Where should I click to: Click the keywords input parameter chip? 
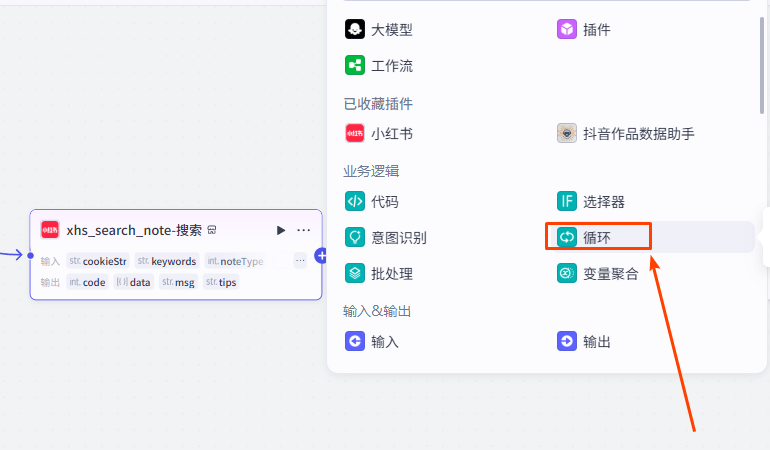pos(167,261)
